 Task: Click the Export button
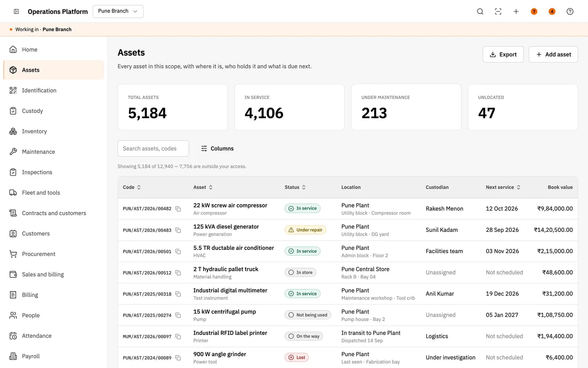coord(503,54)
